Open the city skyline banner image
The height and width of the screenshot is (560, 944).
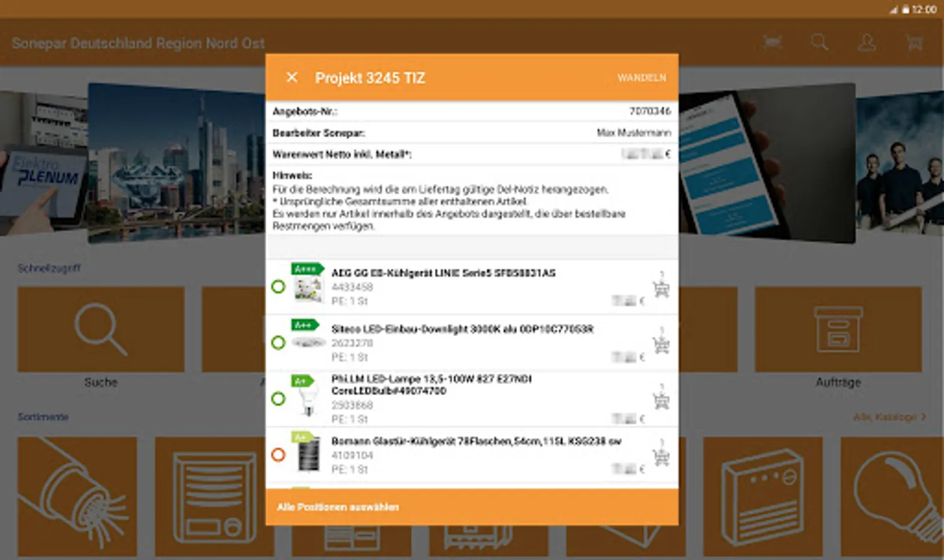point(177,163)
